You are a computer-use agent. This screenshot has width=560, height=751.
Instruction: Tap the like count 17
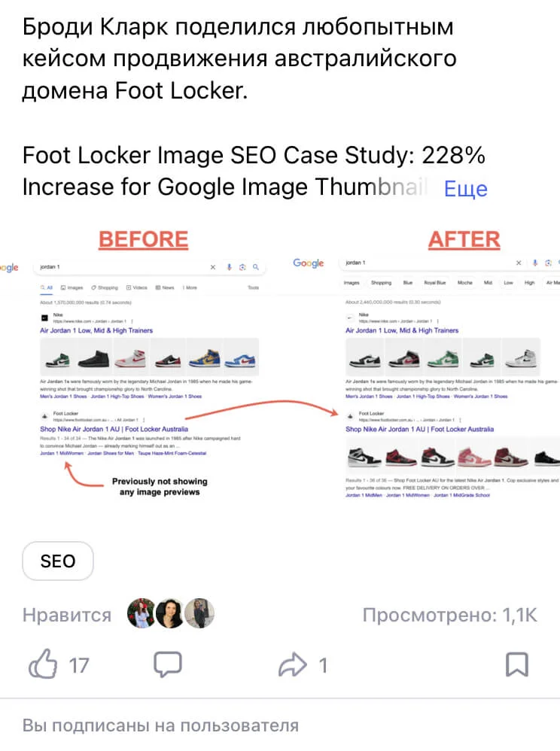coord(79,665)
